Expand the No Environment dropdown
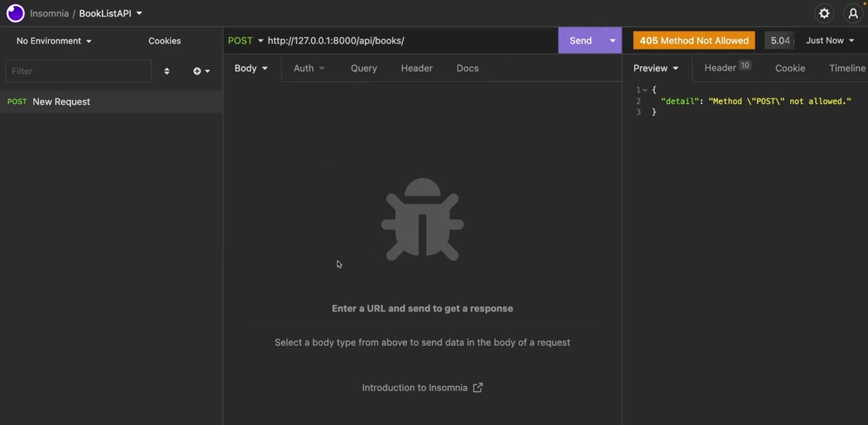 54,41
